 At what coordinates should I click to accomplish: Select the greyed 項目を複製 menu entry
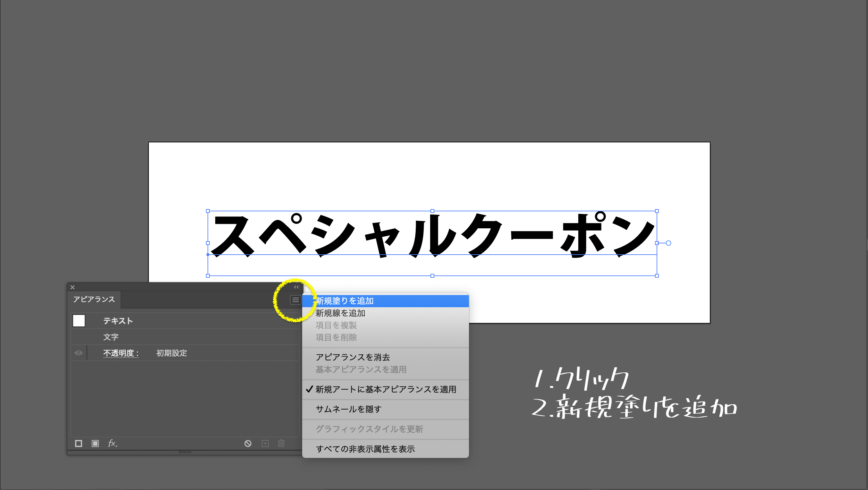[386, 325]
